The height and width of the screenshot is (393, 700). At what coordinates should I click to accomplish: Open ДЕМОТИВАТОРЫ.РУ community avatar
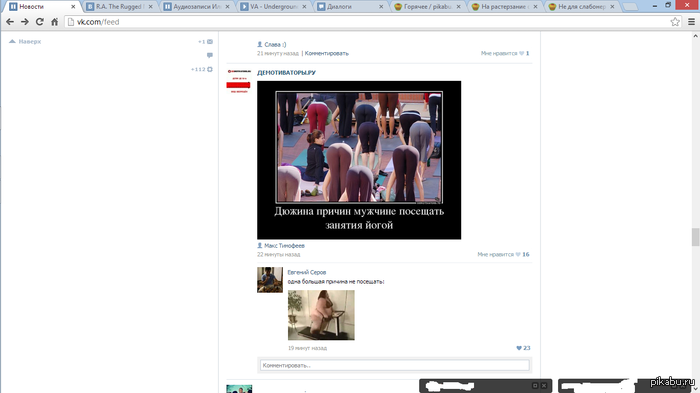pos(238,81)
